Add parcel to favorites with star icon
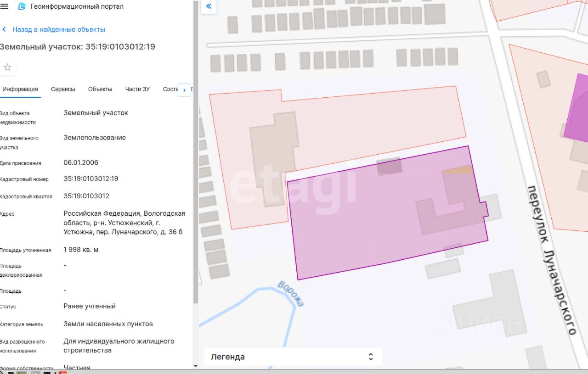This screenshot has height=374, width=588. click(x=7, y=67)
